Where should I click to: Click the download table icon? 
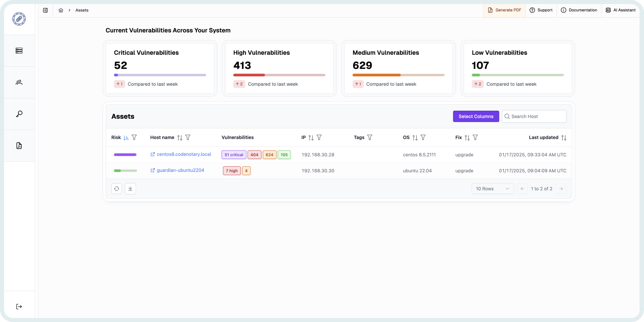coord(130,189)
